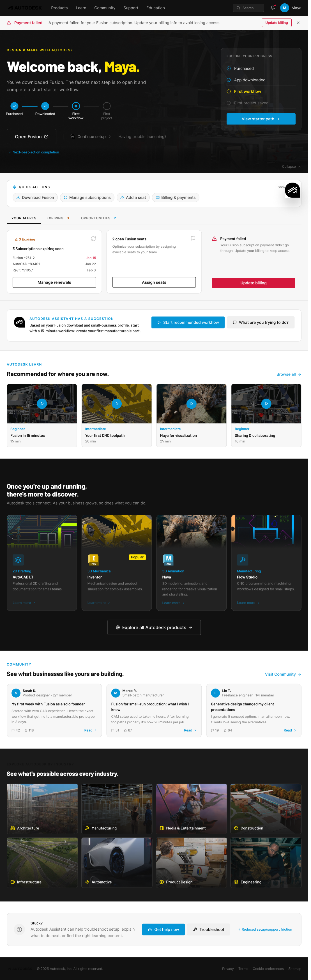The width and height of the screenshot is (311, 980).
Task: Select First project saved in progress panel
Action: tap(261, 103)
